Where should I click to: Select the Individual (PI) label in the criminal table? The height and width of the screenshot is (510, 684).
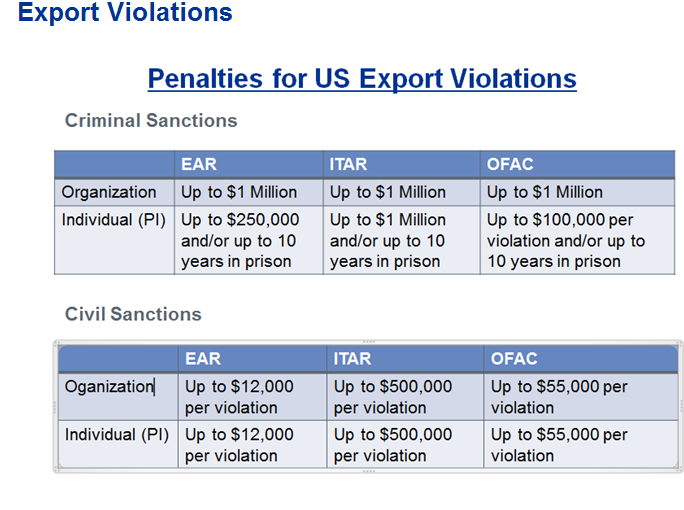(x=114, y=219)
